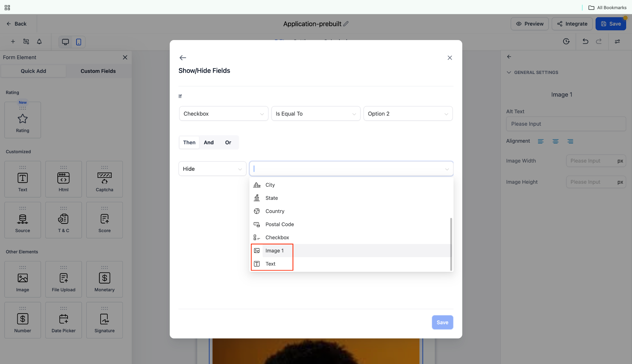Choose Country from the field list
Image resolution: width=632 pixels, height=364 pixels.
tap(350, 211)
